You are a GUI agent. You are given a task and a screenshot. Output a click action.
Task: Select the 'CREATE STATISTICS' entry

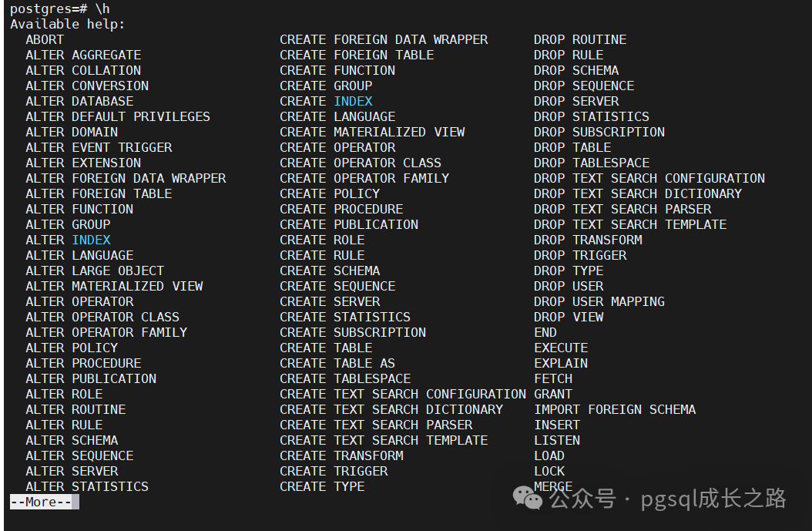pyautogui.click(x=345, y=317)
